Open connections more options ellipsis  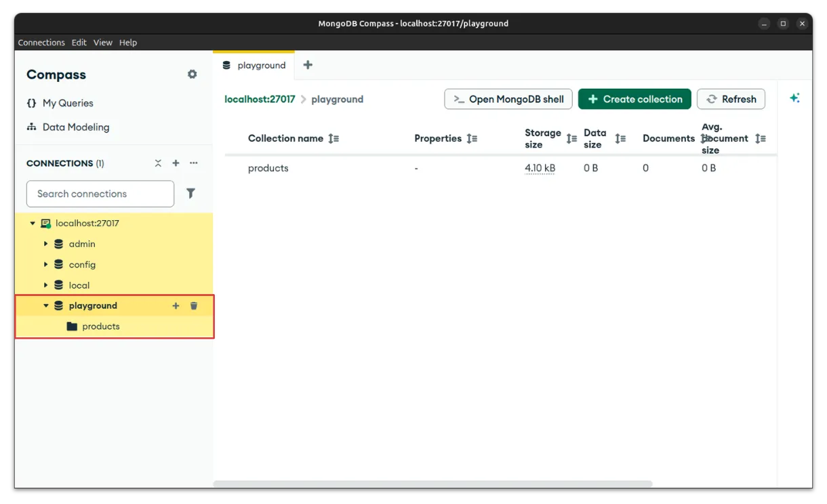(x=194, y=163)
